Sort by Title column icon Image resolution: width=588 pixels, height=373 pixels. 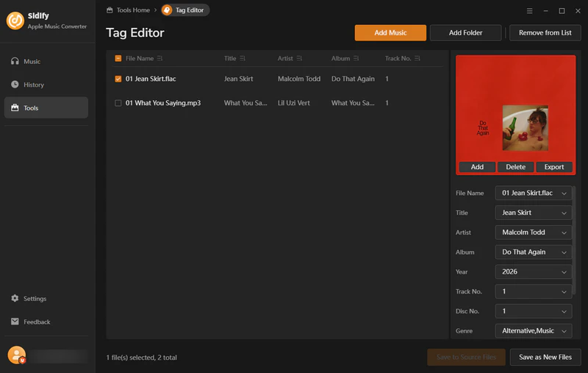pos(243,59)
